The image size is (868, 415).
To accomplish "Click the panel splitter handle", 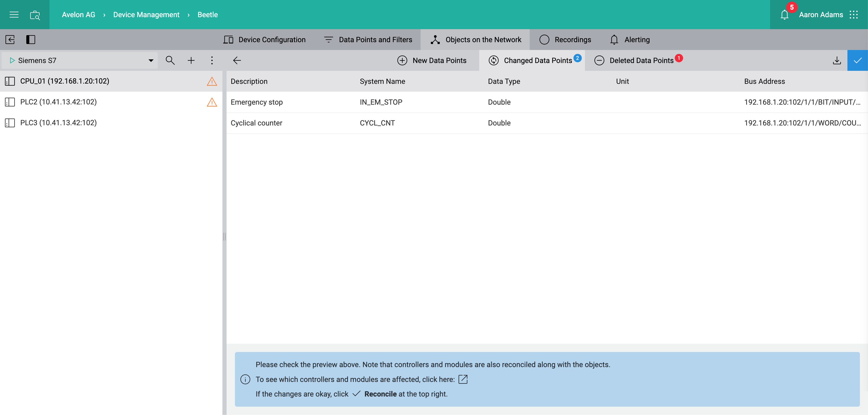I will pos(224,236).
